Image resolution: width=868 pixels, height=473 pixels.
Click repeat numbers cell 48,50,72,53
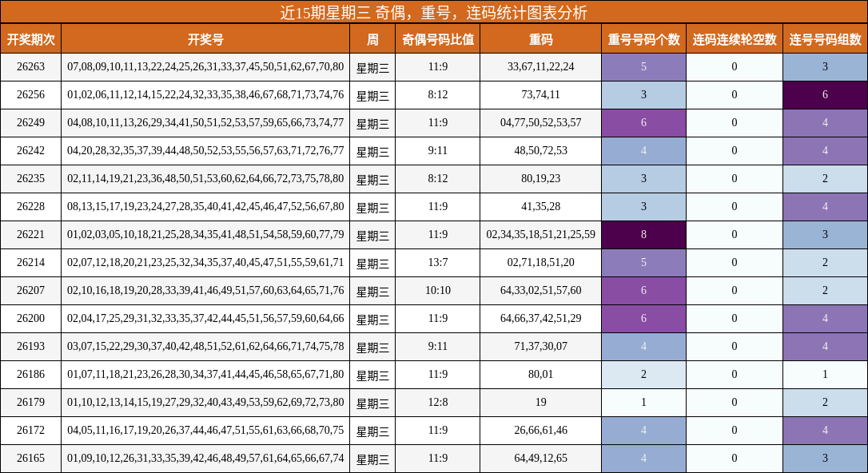point(541,150)
